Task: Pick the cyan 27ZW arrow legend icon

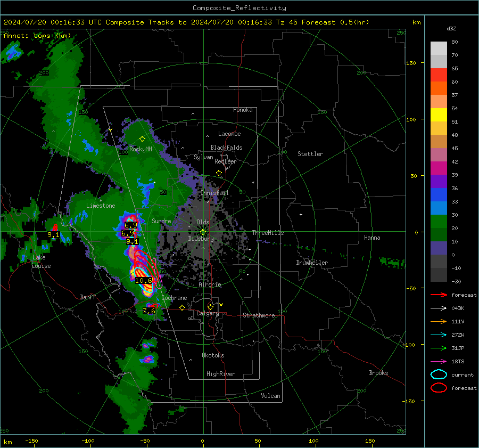Action: click(x=439, y=335)
